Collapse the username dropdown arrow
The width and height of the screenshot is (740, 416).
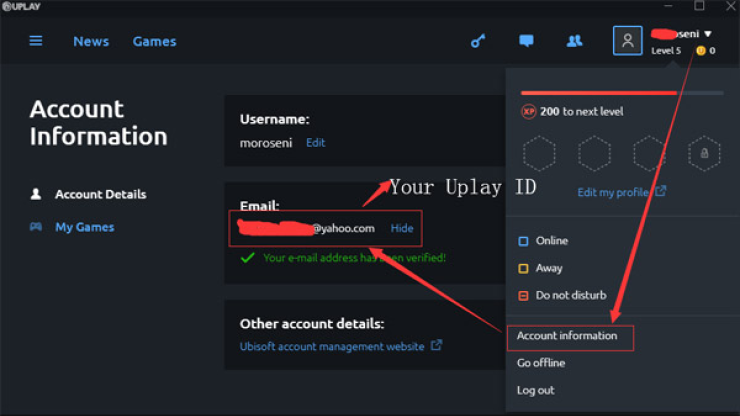707,34
